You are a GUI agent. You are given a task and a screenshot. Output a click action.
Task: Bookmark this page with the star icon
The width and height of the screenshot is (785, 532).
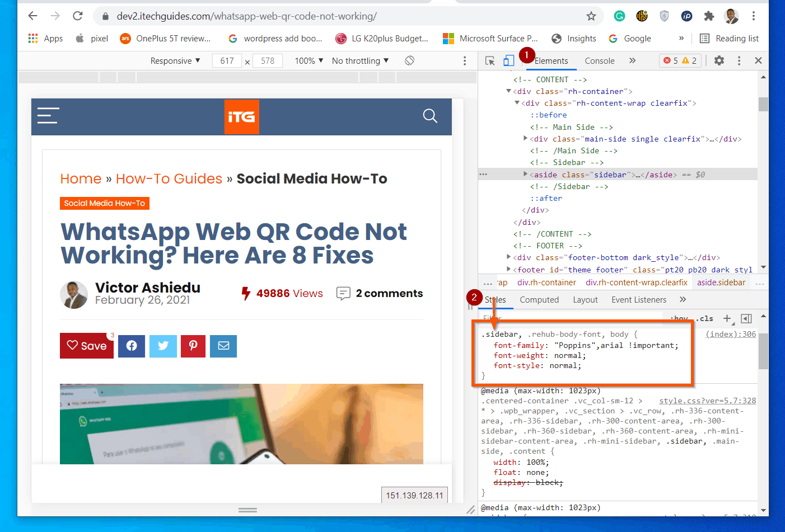[591, 16]
